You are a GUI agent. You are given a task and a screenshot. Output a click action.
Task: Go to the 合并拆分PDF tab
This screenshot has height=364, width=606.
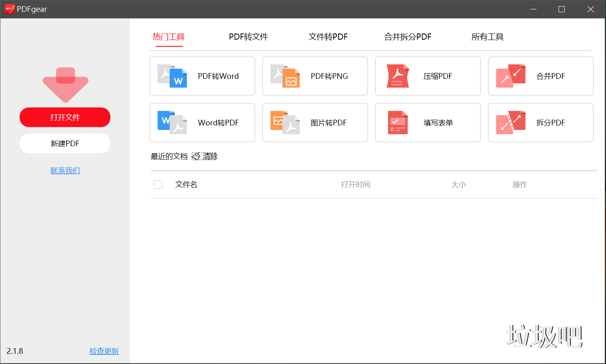(x=408, y=37)
